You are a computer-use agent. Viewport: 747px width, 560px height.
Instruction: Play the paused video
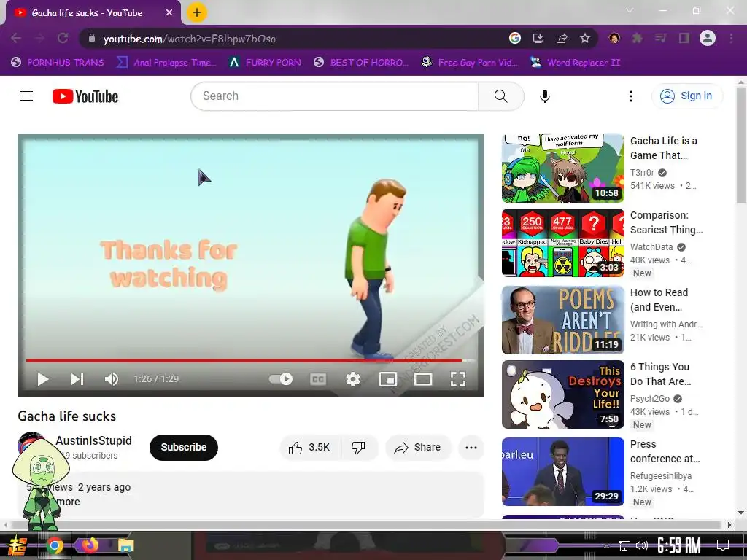(x=43, y=379)
